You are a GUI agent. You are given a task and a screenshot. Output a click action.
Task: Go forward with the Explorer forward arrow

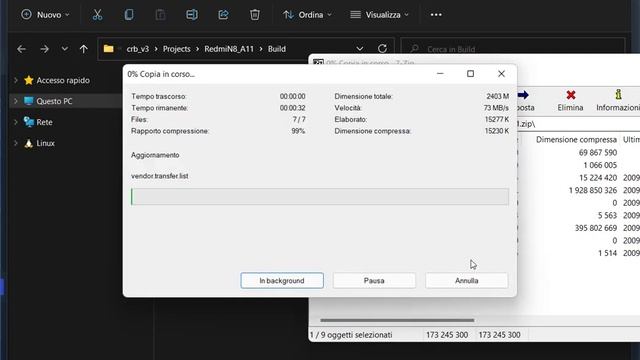click(44, 49)
